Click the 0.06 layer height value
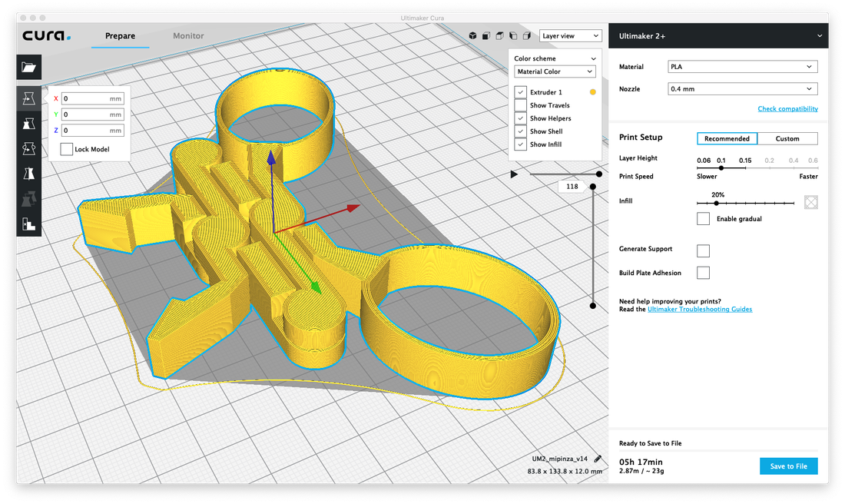 (x=703, y=161)
